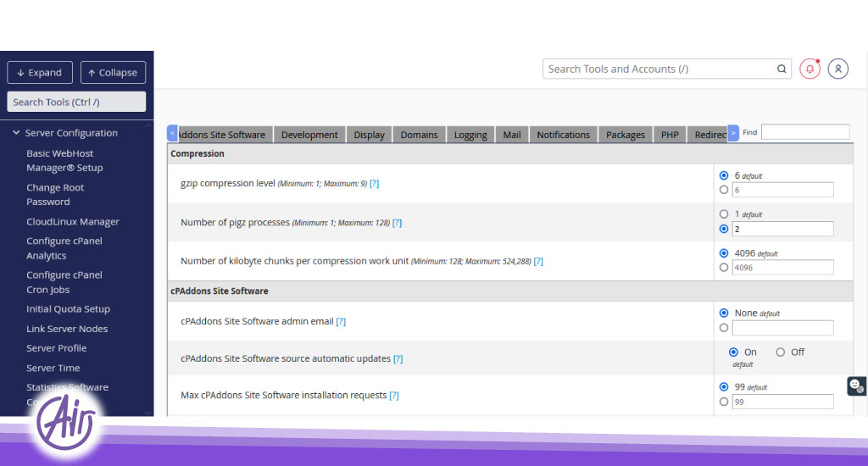This screenshot has width=868, height=466.
Task: Click the kilobyte chunks custom value field
Action: [782, 267]
